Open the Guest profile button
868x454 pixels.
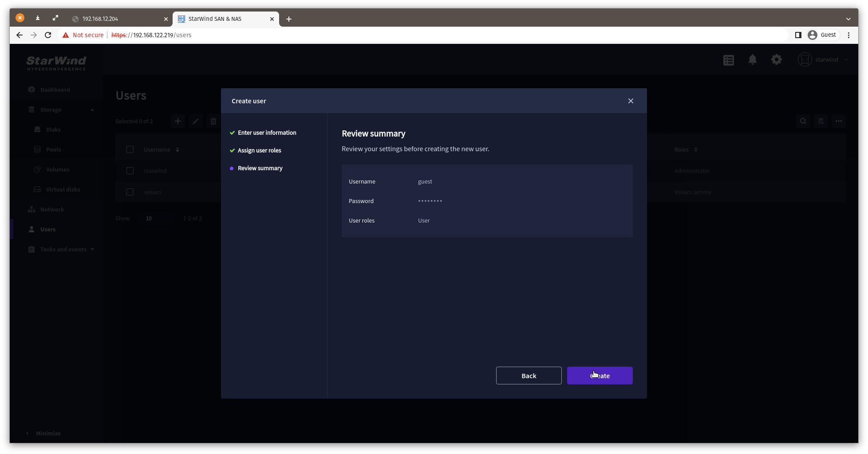(823, 35)
